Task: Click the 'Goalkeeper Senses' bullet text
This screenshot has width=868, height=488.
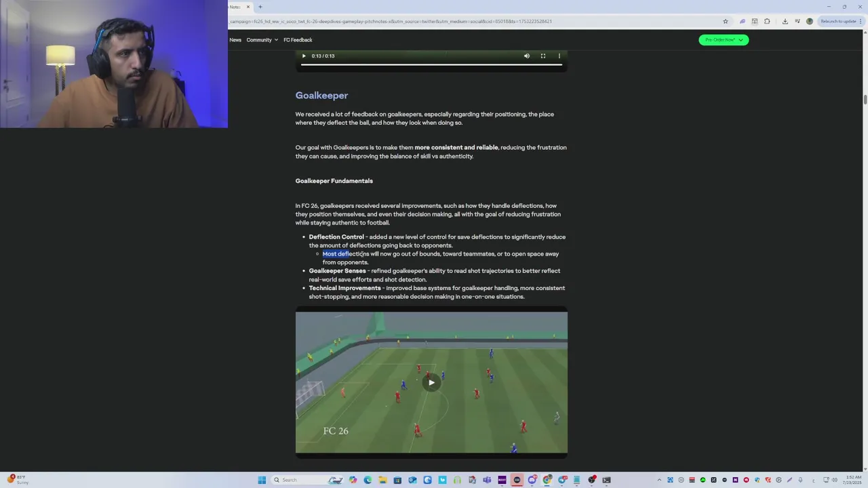Action: 337,271
